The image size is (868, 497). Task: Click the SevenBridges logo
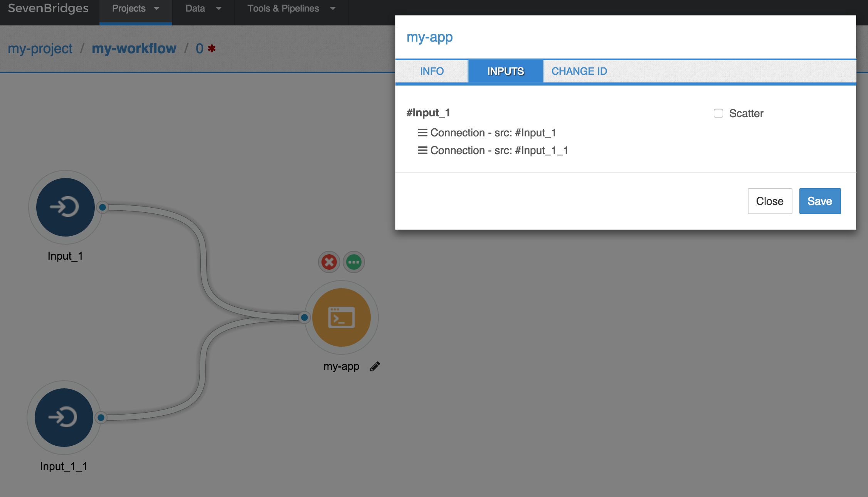pos(48,8)
